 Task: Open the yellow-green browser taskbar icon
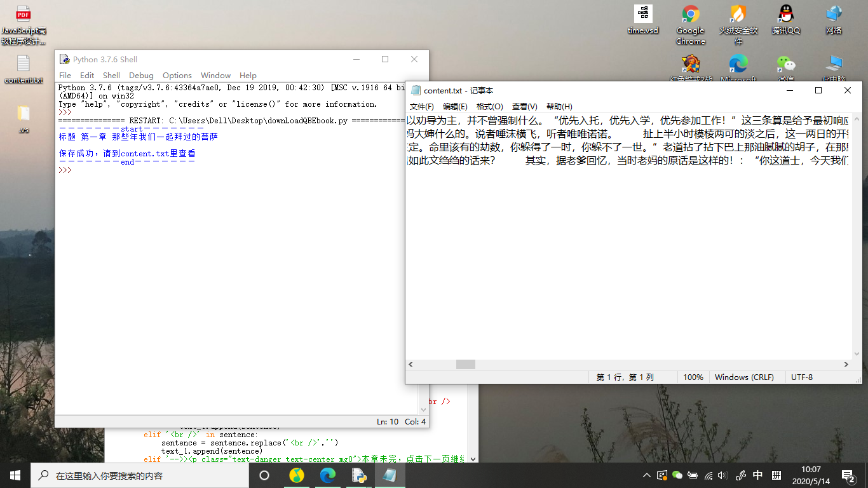coord(297,475)
